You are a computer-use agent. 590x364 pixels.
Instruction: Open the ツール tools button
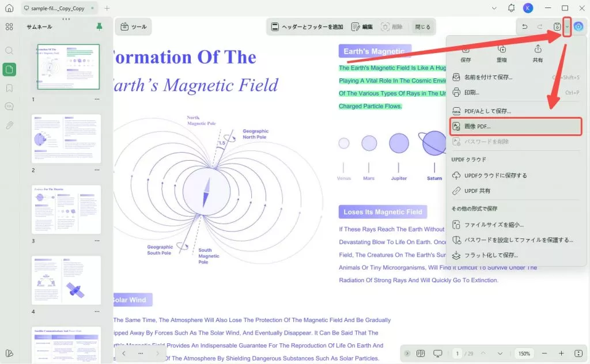(134, 26)
